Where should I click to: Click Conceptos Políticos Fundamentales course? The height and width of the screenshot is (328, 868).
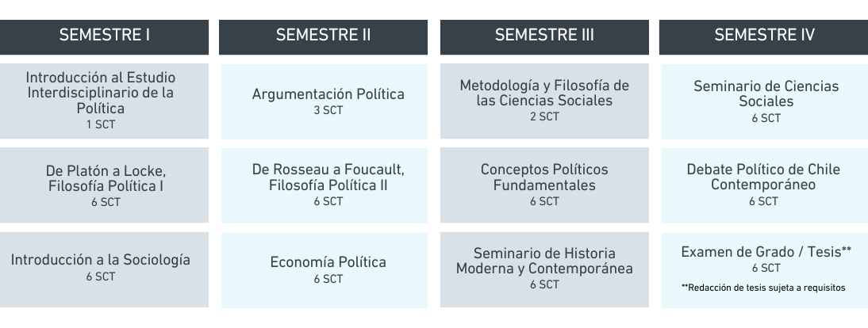pyautogui.click(x=544, y=185)
